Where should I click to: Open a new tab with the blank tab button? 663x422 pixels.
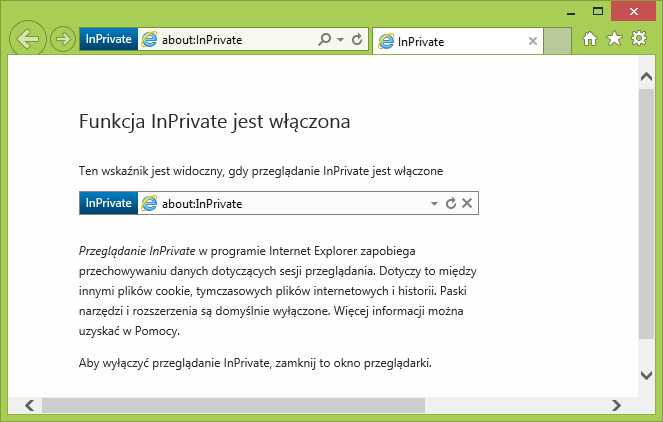(557, 41)
